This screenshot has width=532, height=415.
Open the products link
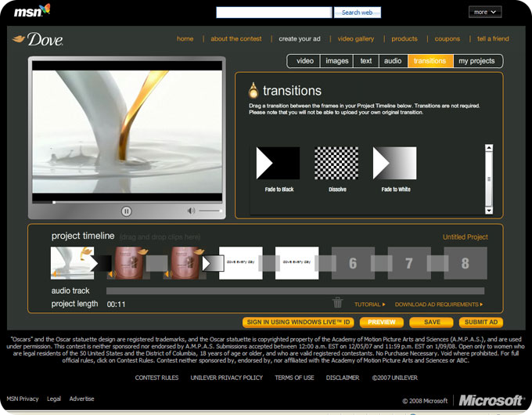coord(404,38)
